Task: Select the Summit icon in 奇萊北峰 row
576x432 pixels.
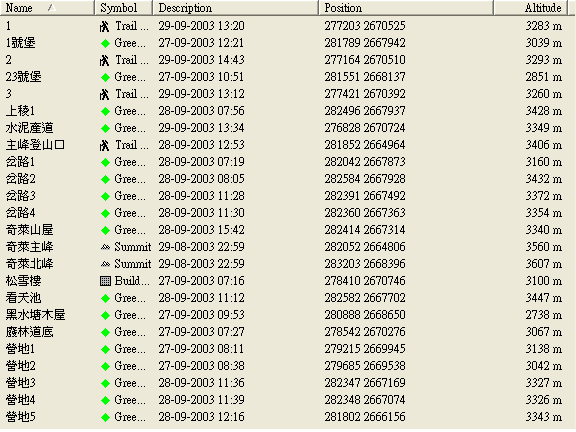Action: (105, 264)
